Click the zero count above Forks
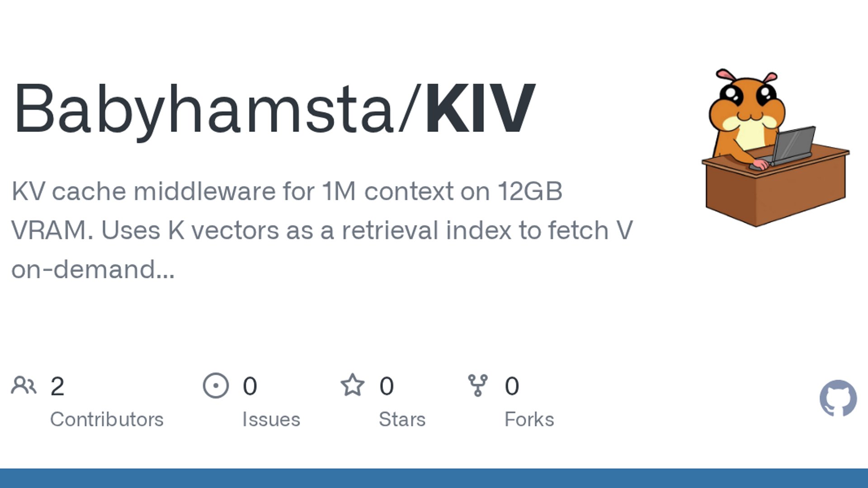Image resolution: width=868 pixels, height=488 pixels. (x=512, y=386)
